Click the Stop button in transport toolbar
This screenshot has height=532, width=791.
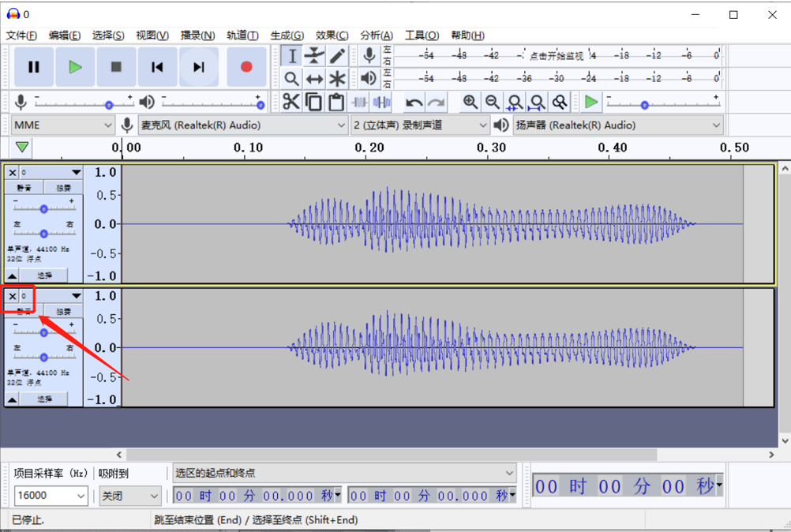pos(116,67)
